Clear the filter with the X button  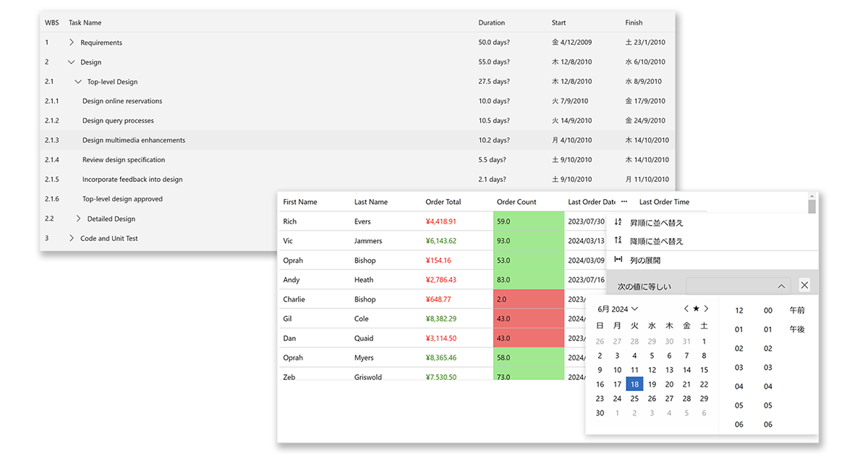[x=804, y=286]
